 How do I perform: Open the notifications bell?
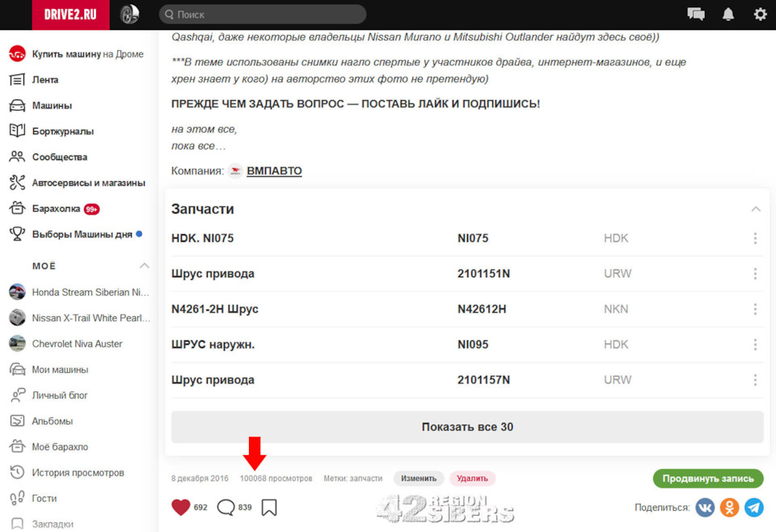click(728, 15)
